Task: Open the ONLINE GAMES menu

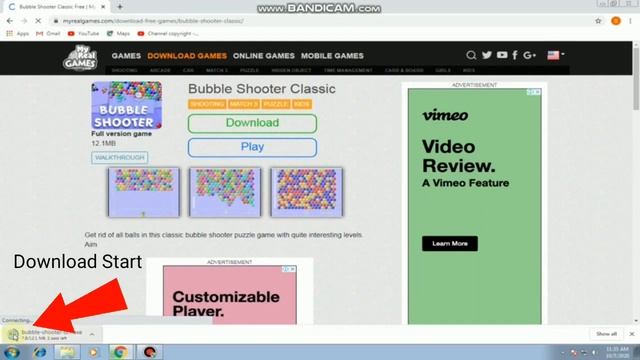Action: click(264, 56)
